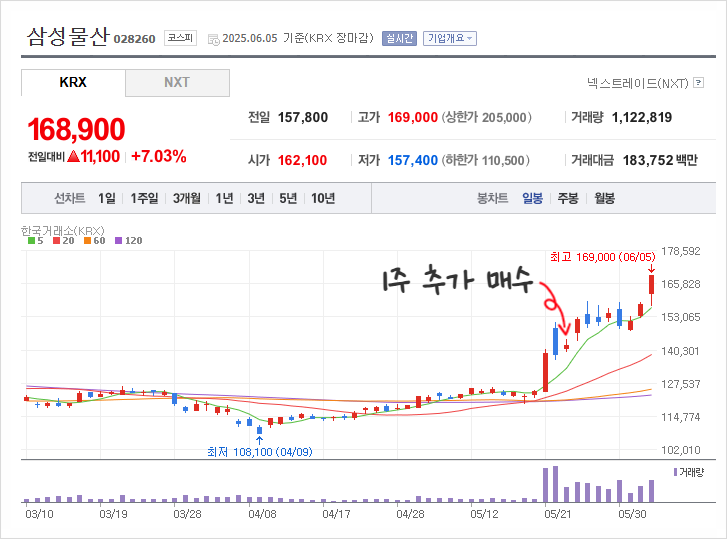The image size is (727, 539).
Task: Click the 한국거래소(KRX) chart label
Action: tap(63, 230)
